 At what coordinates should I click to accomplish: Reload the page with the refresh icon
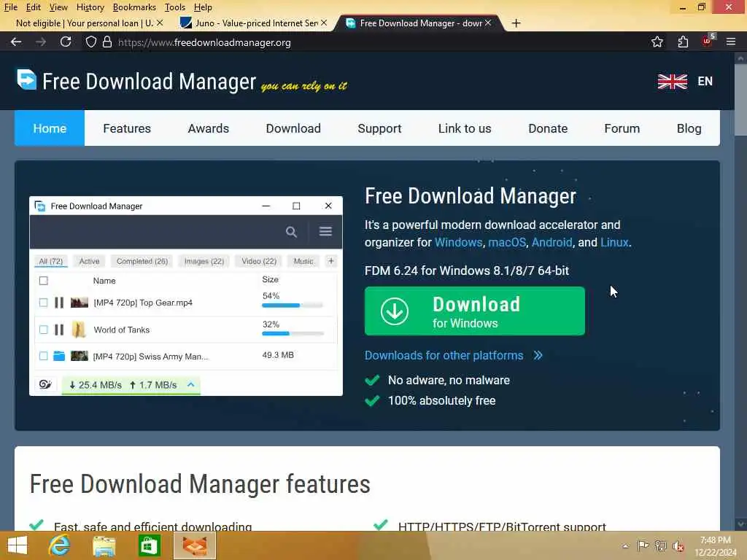click(66, 42)
